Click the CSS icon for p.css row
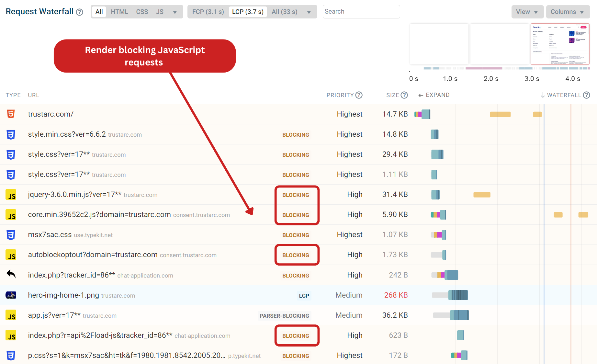597x364 pixels. (x=11, y=355)
